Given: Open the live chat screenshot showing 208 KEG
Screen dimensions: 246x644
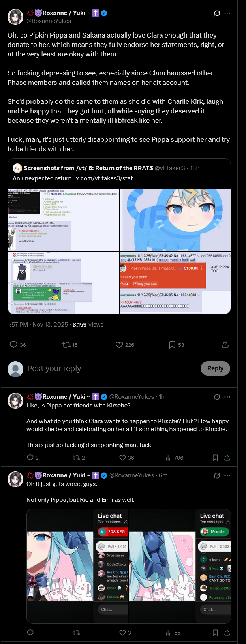Looking at the screenshot, I should click(x=77, y=566).
